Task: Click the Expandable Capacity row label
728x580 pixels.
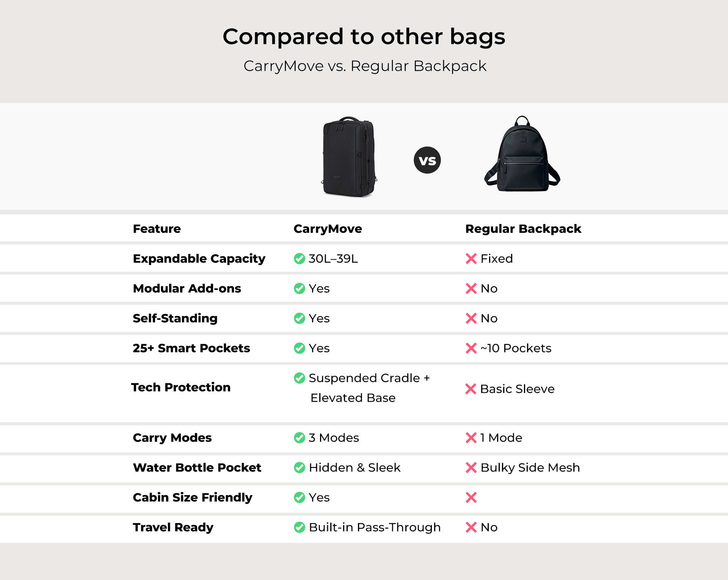Action: point(199,259)
